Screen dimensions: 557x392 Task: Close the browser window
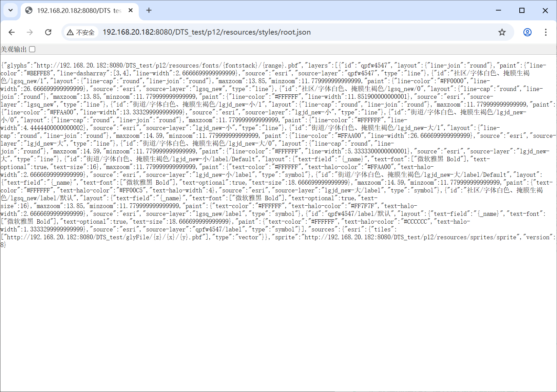[545, 11]
